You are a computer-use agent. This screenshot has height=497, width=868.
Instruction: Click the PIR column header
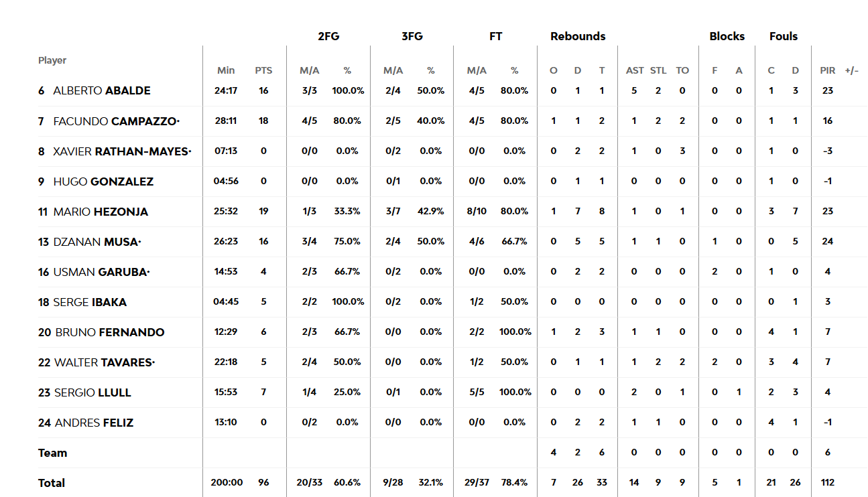(828, 70)
